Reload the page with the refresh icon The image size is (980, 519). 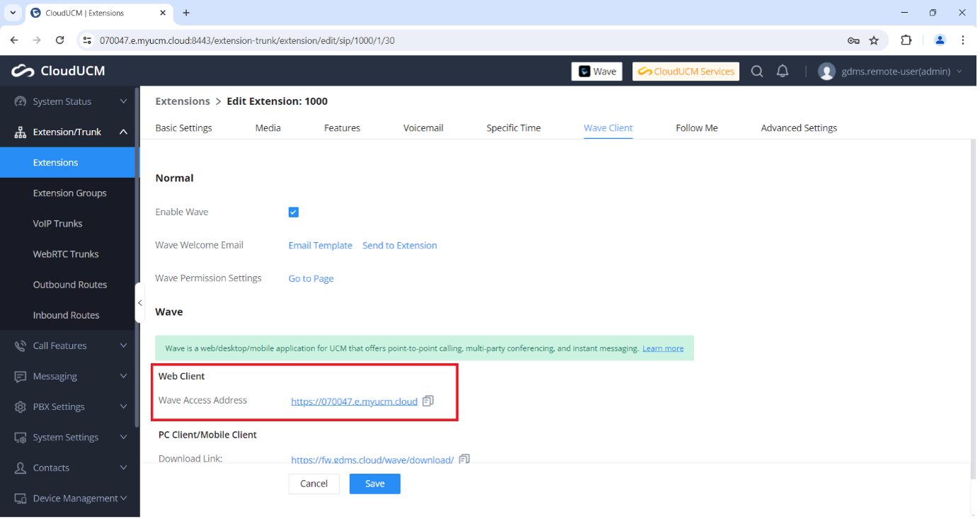(x=60, y=40)
